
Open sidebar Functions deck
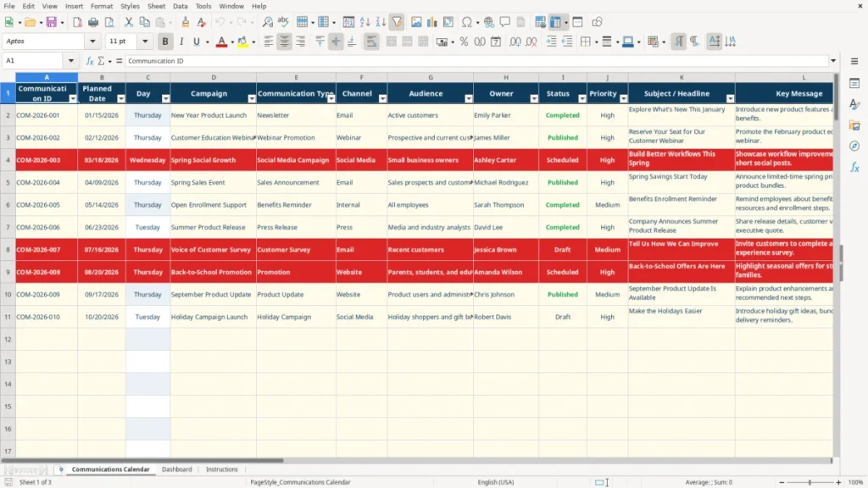tap(854, 167)
